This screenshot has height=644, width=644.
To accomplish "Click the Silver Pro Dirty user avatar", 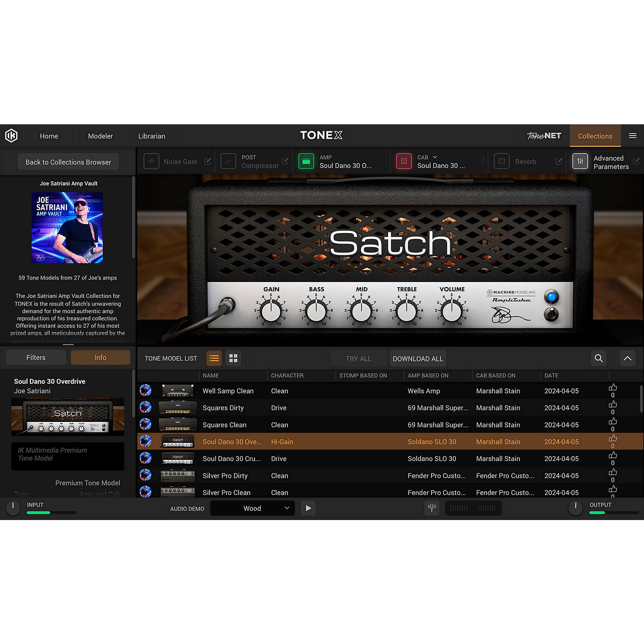I will tap(145, 475).
